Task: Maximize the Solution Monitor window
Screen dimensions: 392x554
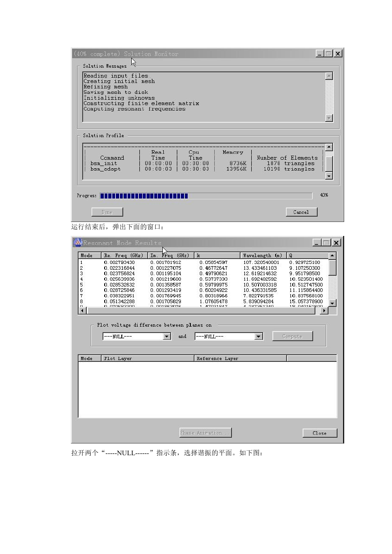Action: pos(328,54)
